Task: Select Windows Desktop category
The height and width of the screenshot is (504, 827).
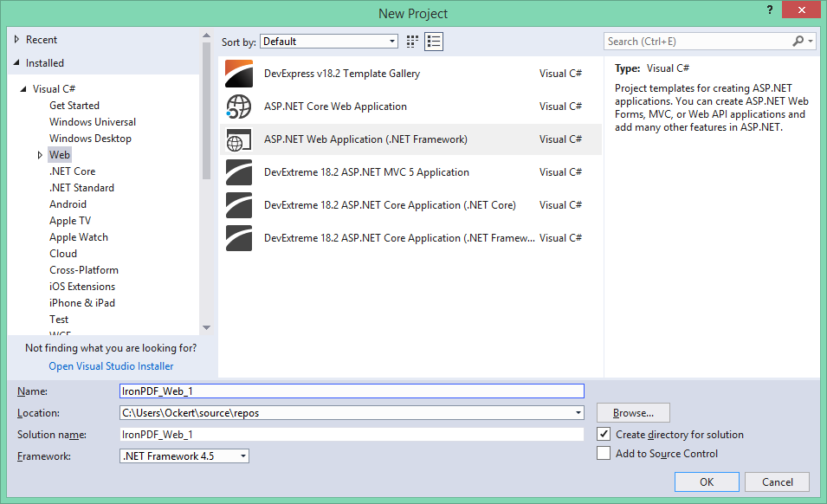Action: pyautogui.click(x=90, y=139)
